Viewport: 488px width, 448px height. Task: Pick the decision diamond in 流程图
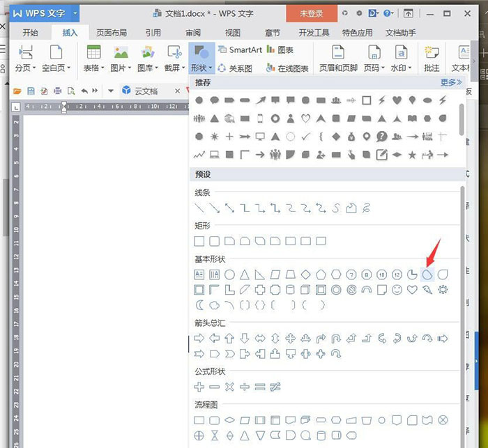(x=229, y=420)
